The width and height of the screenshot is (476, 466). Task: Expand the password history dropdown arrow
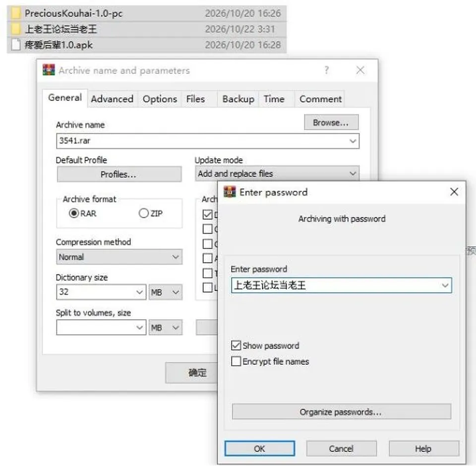pos(445,285)
